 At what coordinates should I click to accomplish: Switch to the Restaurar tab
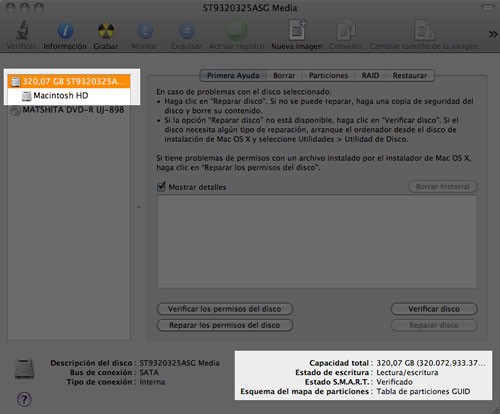[410, 76]
